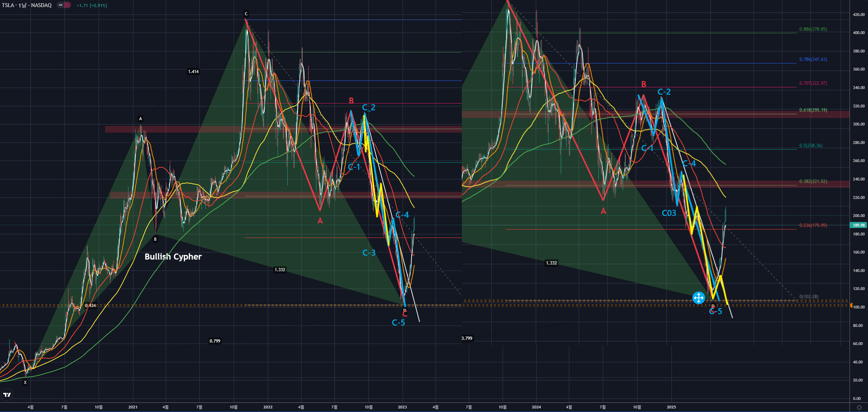Open chart settings gear in bottom-right corner

pos(859,407)
